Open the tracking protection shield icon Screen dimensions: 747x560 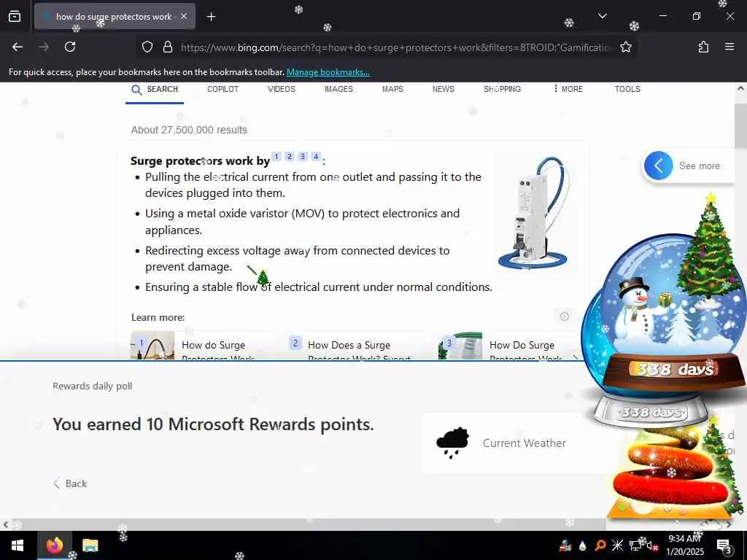coord(147,47)
